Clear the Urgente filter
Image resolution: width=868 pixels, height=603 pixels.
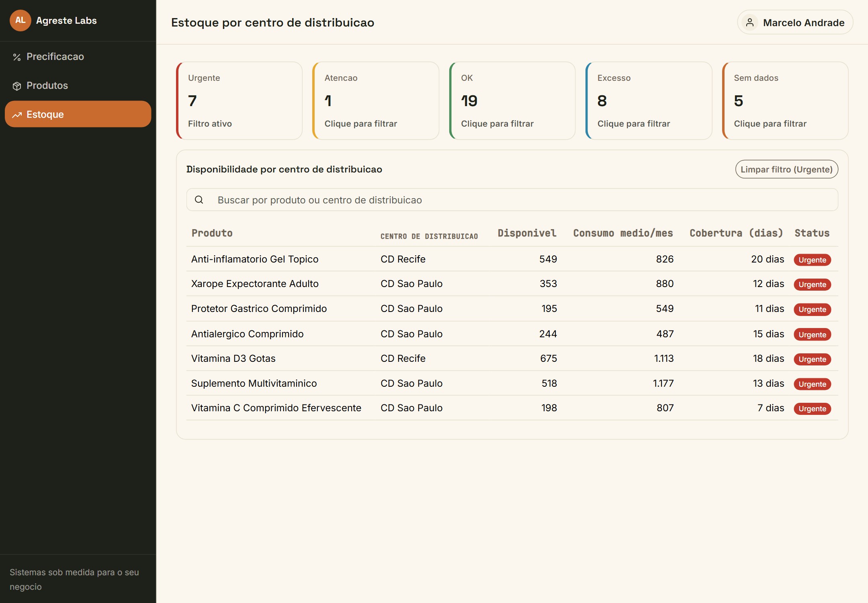(786, 169)
